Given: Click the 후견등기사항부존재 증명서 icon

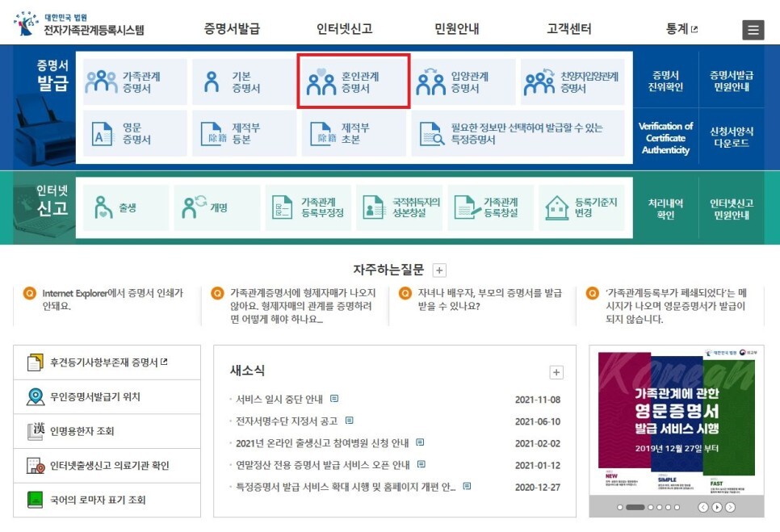Looking at the screenshot, I should [x=35, y=362].
